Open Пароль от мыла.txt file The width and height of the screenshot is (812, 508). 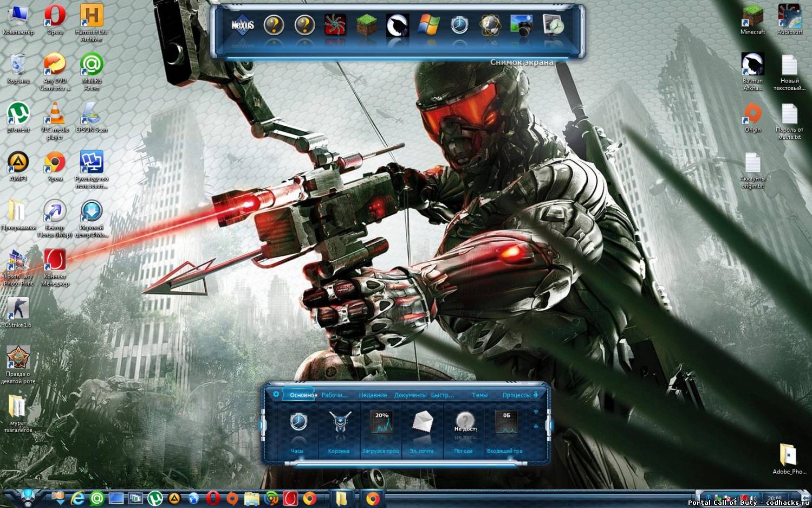click(789, 121)
